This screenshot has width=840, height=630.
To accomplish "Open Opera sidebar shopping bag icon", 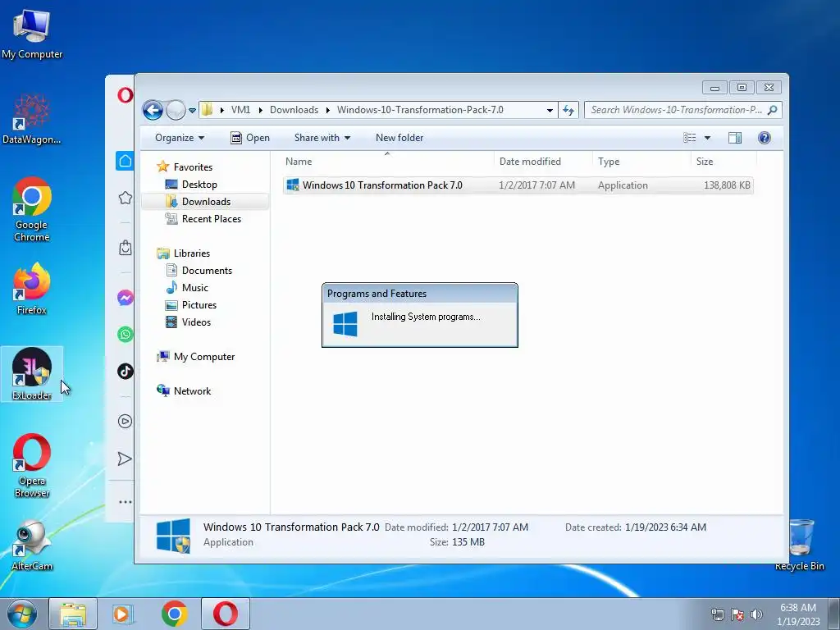I will tap(125, 248).
